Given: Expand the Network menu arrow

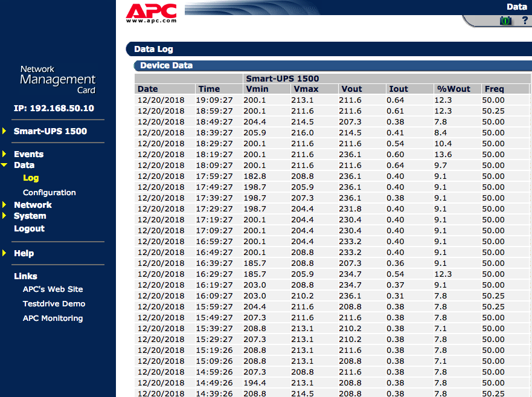Looking at the screenshot, I should click(x=4, y=205).
